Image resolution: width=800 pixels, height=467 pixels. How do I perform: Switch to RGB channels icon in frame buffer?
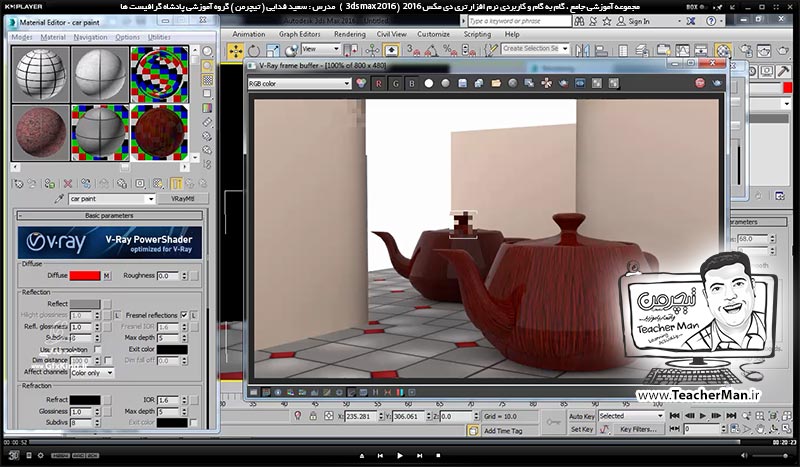(361, 83)
